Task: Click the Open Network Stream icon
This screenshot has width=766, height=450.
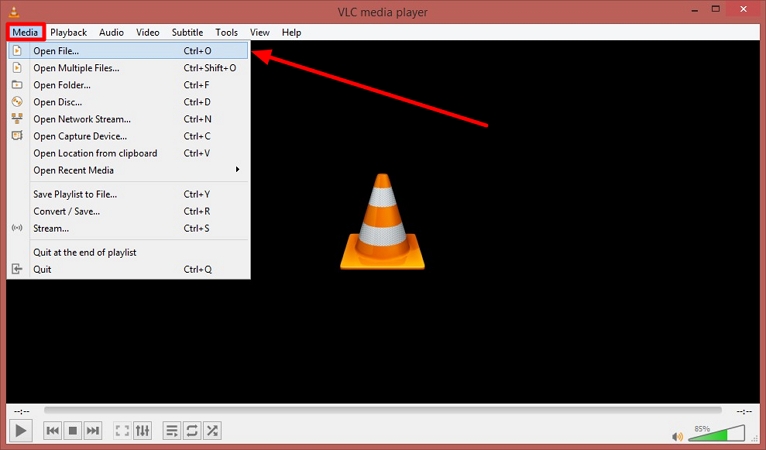Action: pos(17,119)
